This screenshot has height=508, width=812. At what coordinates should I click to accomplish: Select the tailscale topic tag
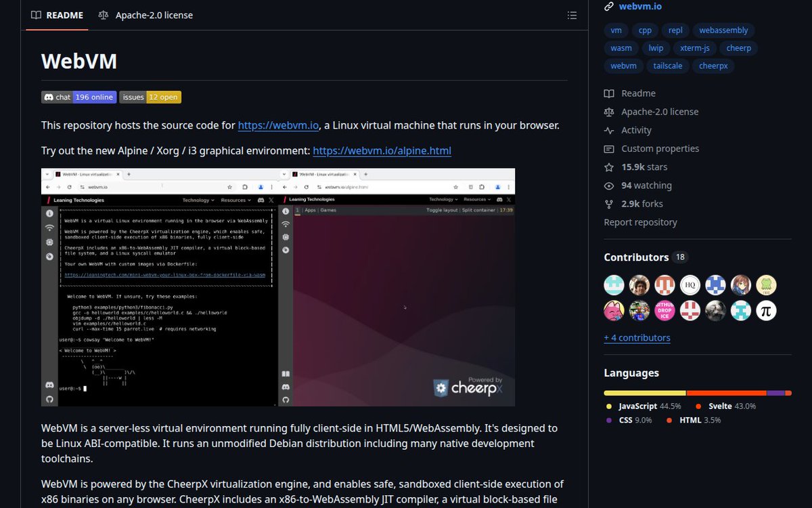pyautogui.click(x=667, y=65)
